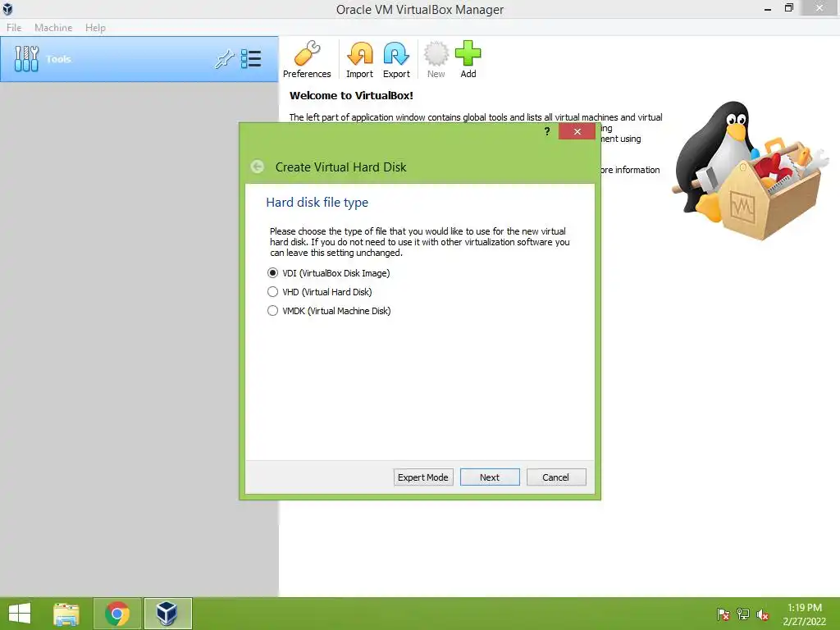Screen dimensions: 840x630
Task: Click the VirtualBox taskbar icon
Action: coord(167,614)
